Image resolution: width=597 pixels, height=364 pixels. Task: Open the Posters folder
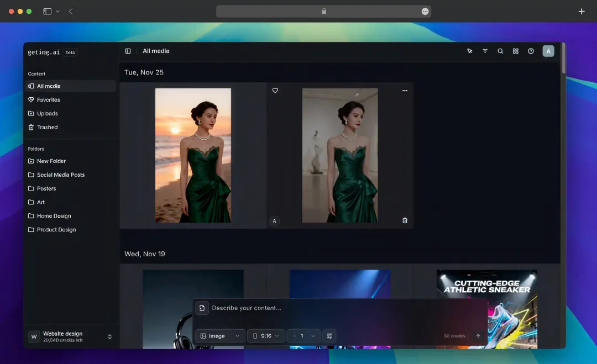coord(45,188)
